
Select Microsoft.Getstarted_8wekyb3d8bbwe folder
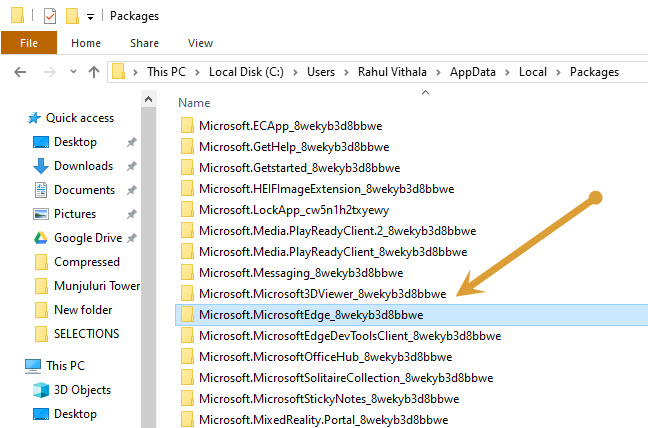tap(291, 168)
